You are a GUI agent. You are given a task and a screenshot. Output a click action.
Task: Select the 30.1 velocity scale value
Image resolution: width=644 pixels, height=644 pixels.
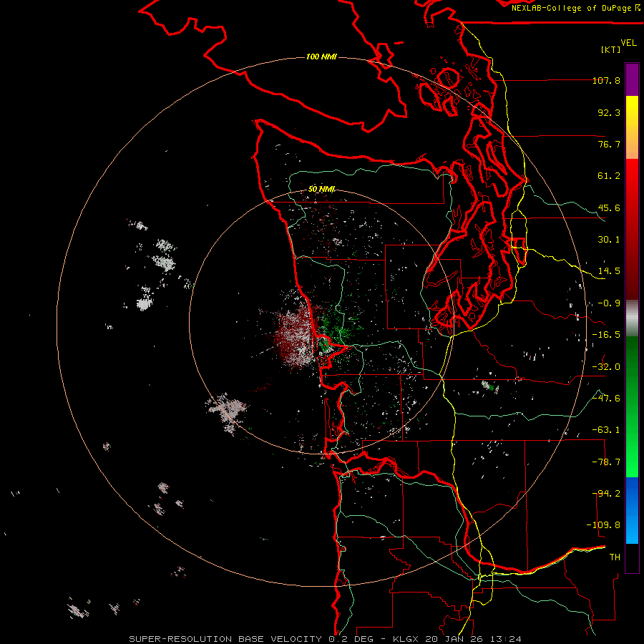point(609,240)
